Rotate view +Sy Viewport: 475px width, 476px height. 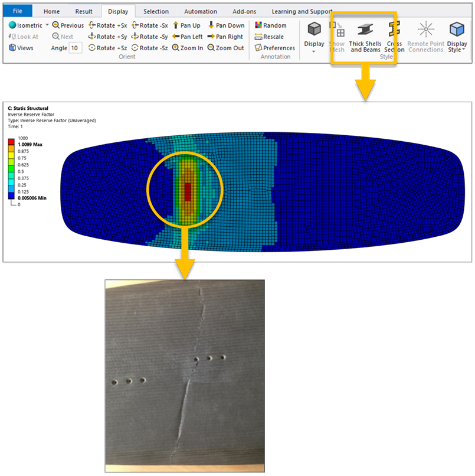[107, 37]
